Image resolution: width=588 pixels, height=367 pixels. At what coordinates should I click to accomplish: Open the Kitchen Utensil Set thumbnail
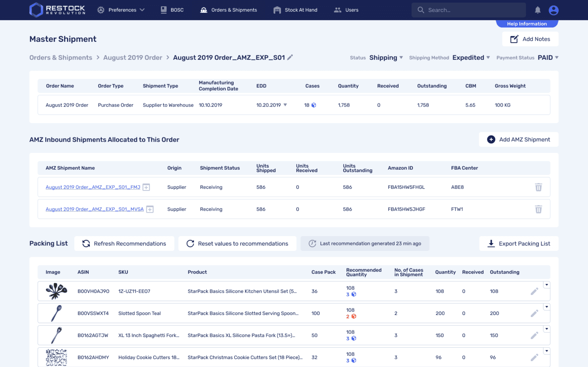(x=56, y=291)
